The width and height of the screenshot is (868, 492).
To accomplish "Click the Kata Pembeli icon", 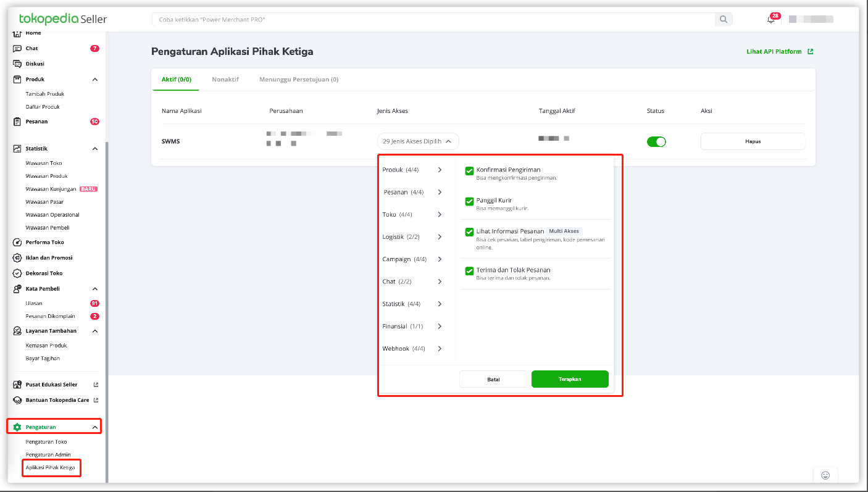I will (x=17, y=288).
